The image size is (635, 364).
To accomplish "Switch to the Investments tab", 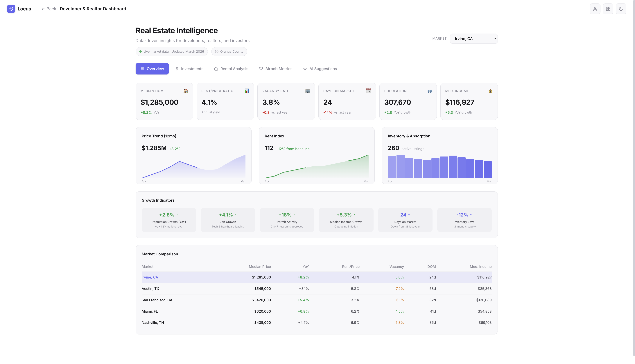I will (x=189, y=69).
